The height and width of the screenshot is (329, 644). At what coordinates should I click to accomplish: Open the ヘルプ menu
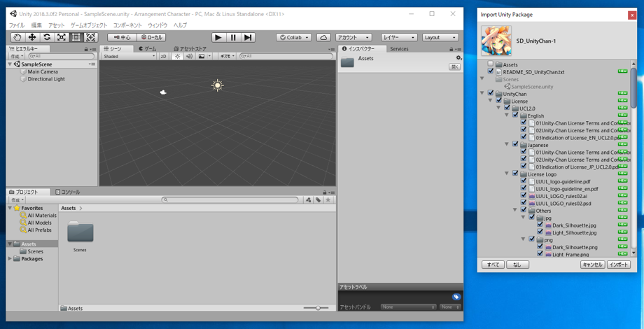(x=180, y=25)
